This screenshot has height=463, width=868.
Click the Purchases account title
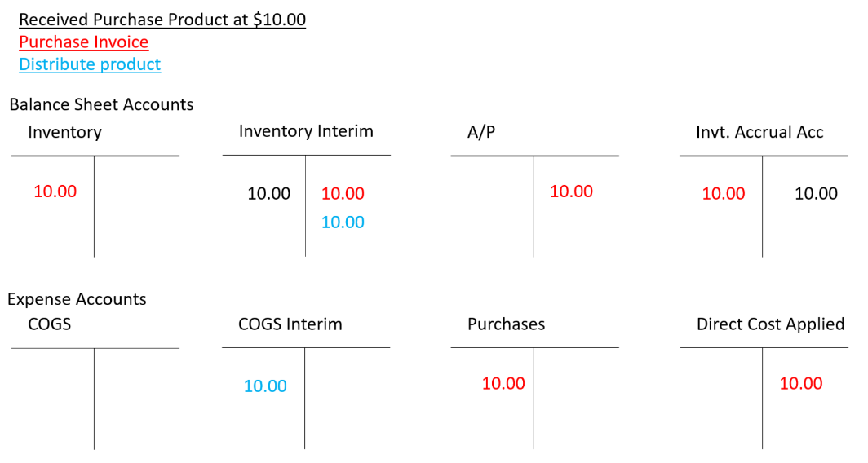[506, 324]
